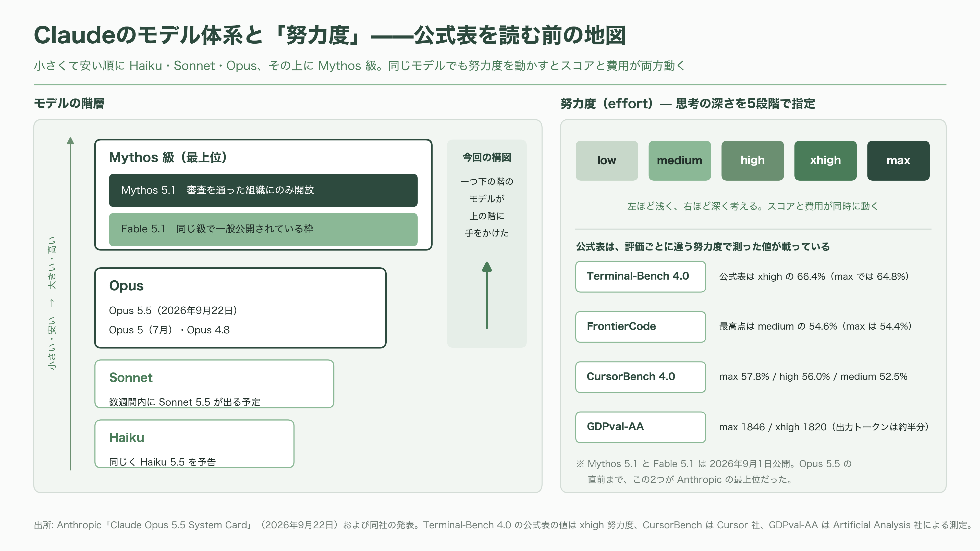The image size is (980, 551).
Task: Click the Opus tier heading
Action: click(x=126, y=286)
